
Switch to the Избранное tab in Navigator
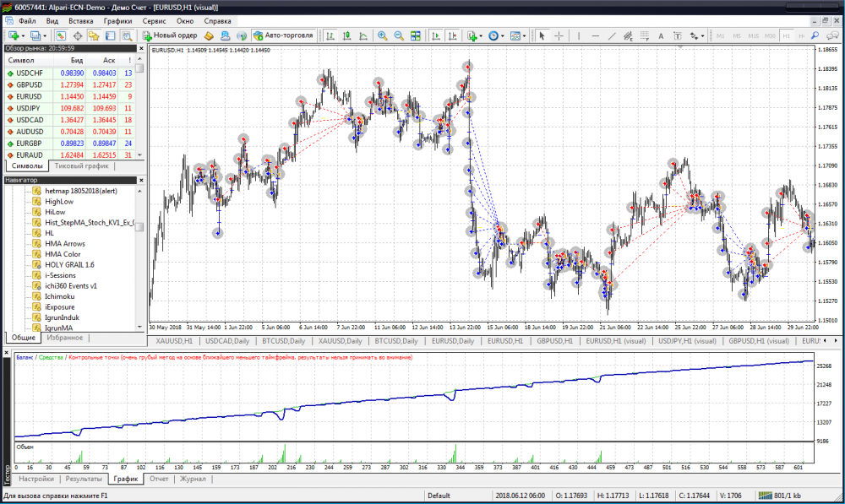click(x=65, y=338)
